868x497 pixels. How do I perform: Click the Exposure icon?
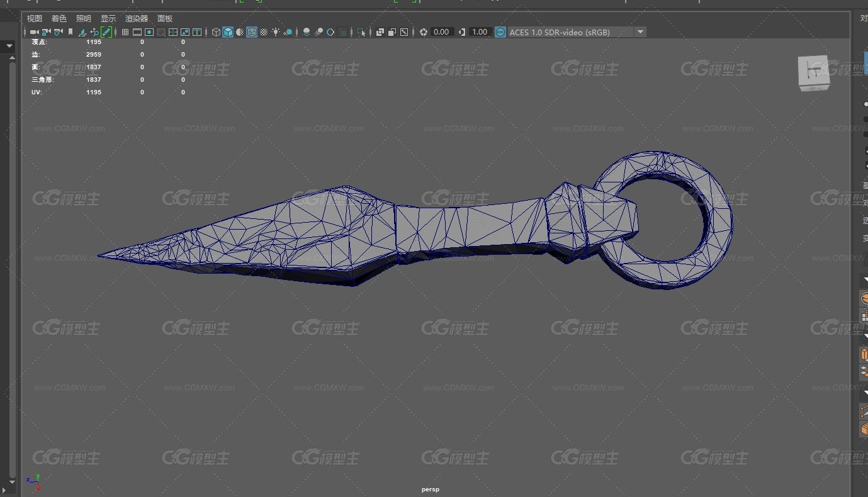424,32
